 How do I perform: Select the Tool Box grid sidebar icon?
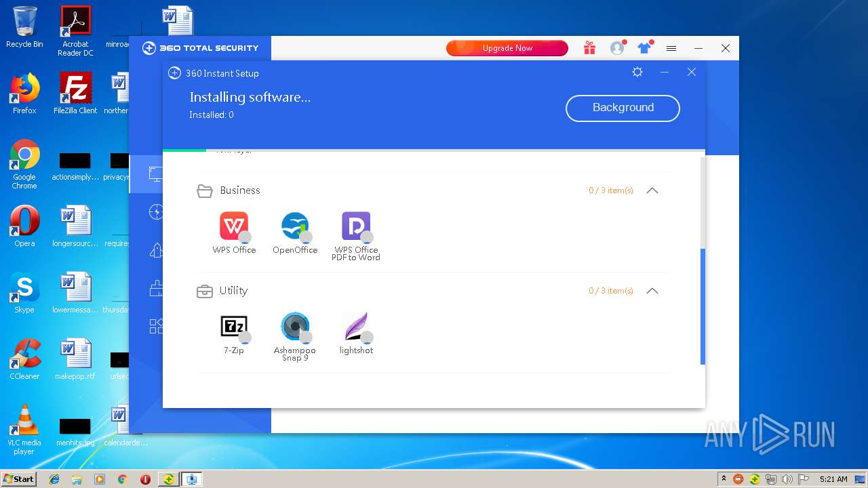pos(156,326)
